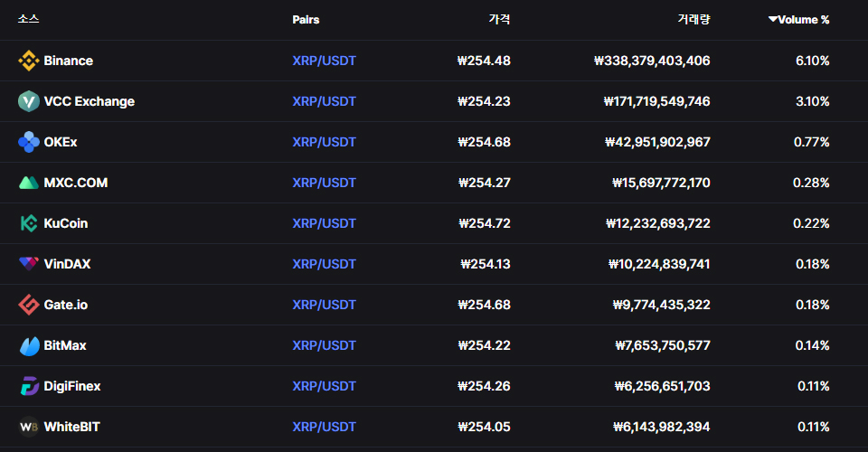The width and height of the screenshot is (868, 452).
Task: Sort by the 가격 column header
Action: [x=499, y=19]
